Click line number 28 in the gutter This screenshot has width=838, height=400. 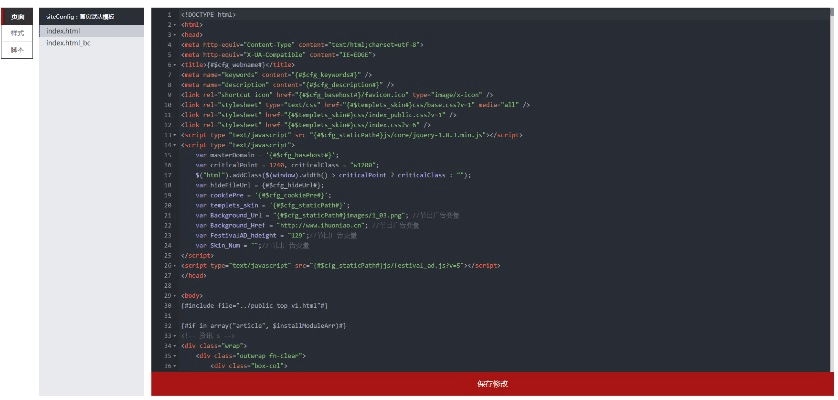point(167,285)
